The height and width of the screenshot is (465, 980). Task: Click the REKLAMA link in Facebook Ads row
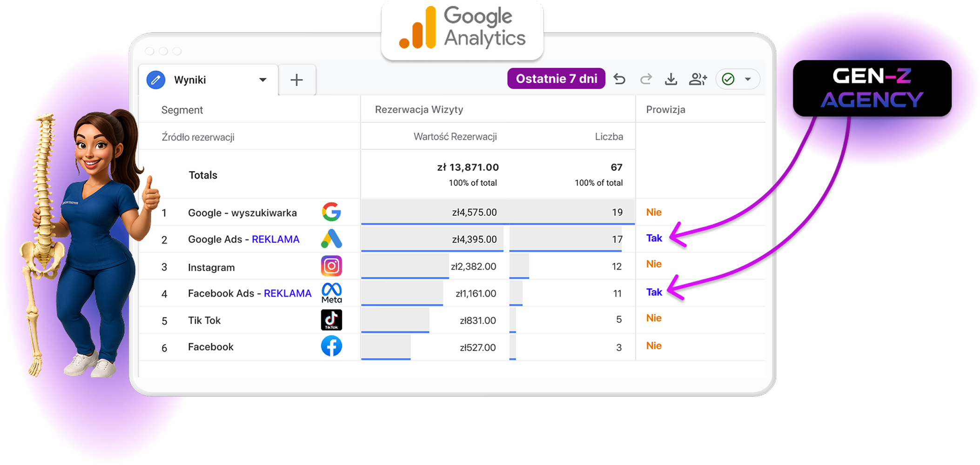pyautogui.click(x=288, y=293)
